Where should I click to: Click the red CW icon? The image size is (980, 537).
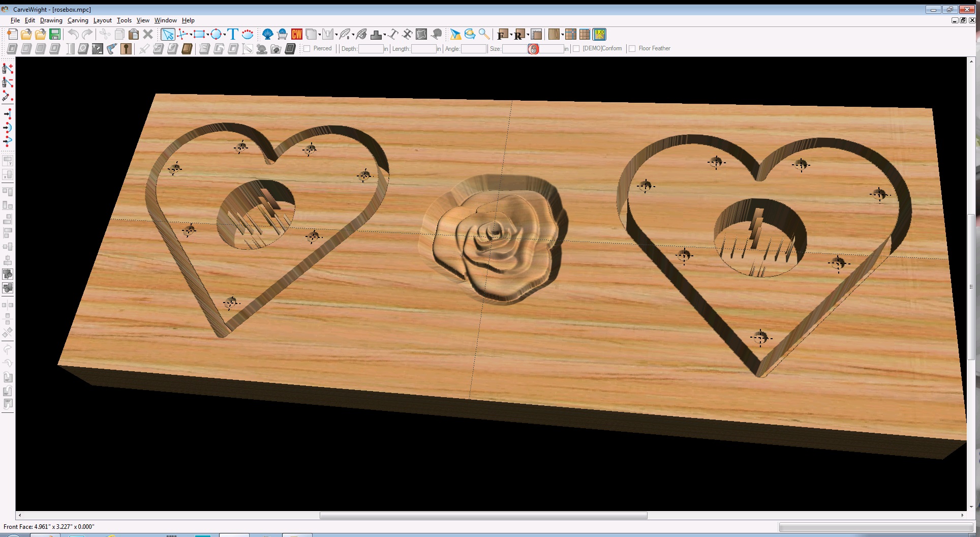pos(297,35)
